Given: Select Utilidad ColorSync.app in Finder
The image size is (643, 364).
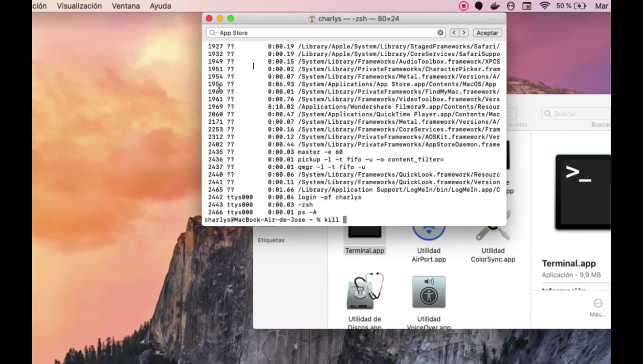Looking at the screenshot, I should coord(493,255).
